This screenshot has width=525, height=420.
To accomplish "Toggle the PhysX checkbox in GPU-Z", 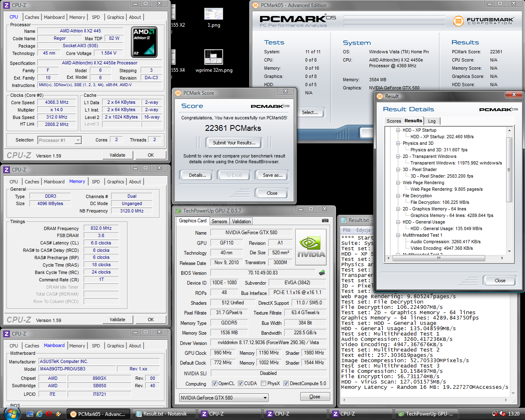I will tap(263, 383).
